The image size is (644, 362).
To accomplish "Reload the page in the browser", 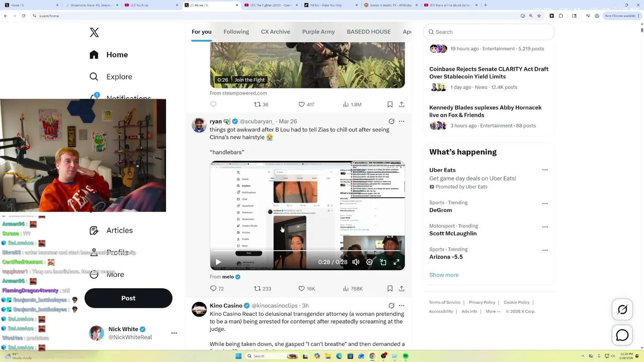I will point(23,16).
